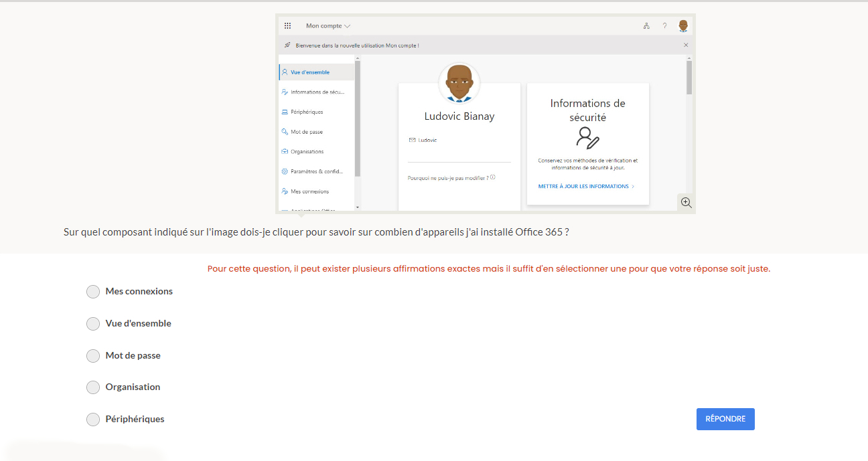Choose the 'Périphériques' radio answer
868x461 pixels.
[93, 420]
